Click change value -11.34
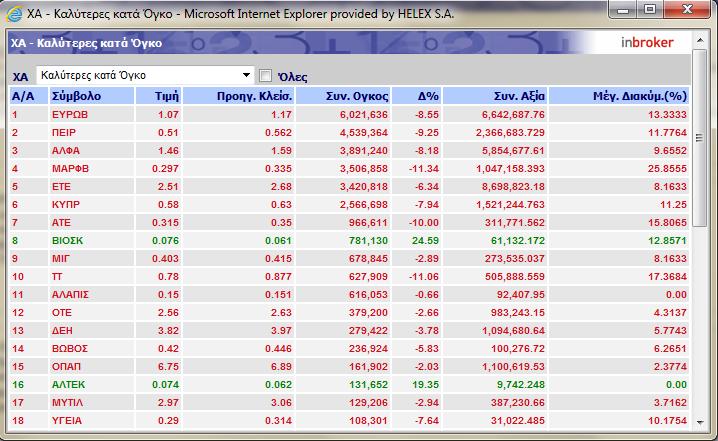 [424, 169]
